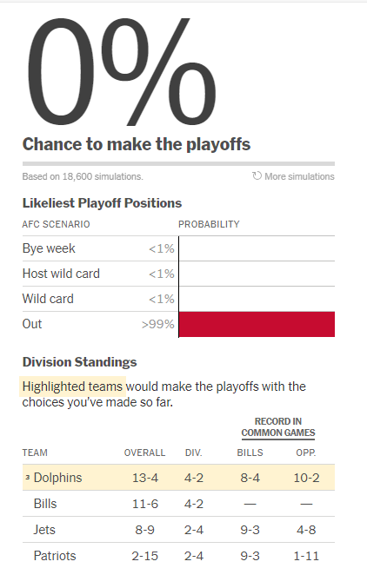Click the Dolphins seed number 3 marker
This screenshot has width=367, height=588.
[x=28, y=477]
